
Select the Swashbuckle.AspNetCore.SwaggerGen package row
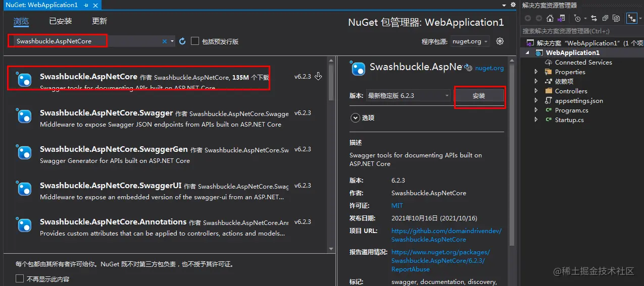click(x=166, y=154)
